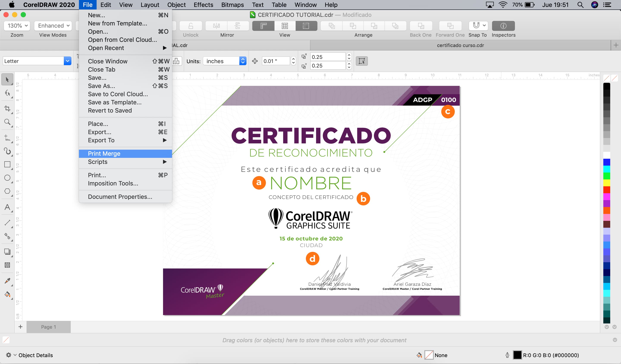The height and width of the screenshot is (364, 621).
Task: Select the Transparency checkerboard tool
Action: 7,265
